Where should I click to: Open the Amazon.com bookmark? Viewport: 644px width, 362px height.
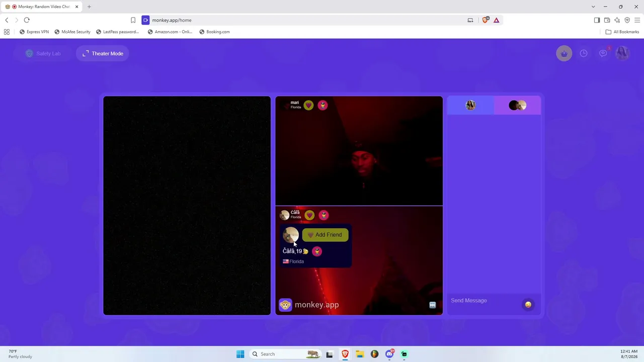coord(170,32)
